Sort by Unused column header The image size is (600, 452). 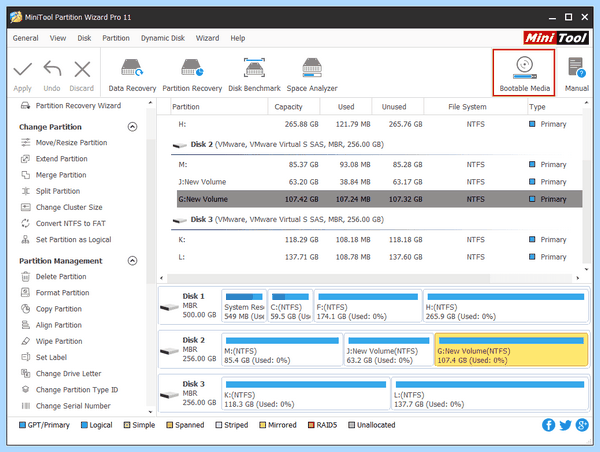(398, 107)
